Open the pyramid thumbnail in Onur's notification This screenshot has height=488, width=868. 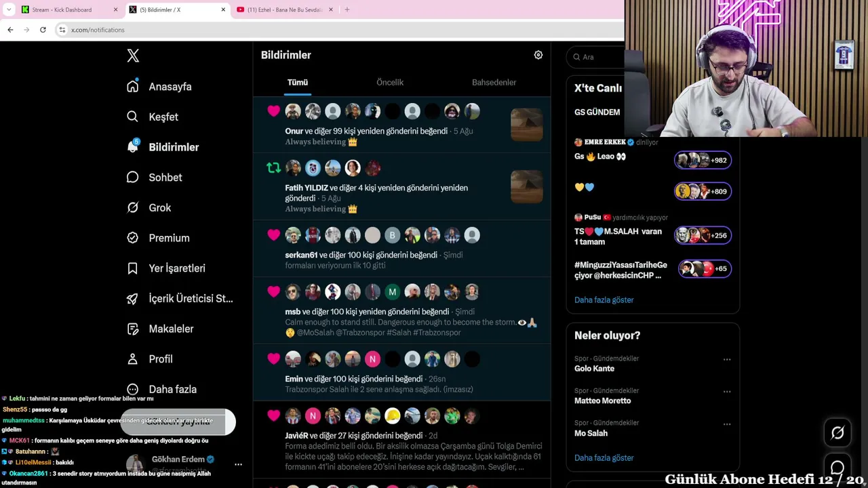(x=526, y=125)
